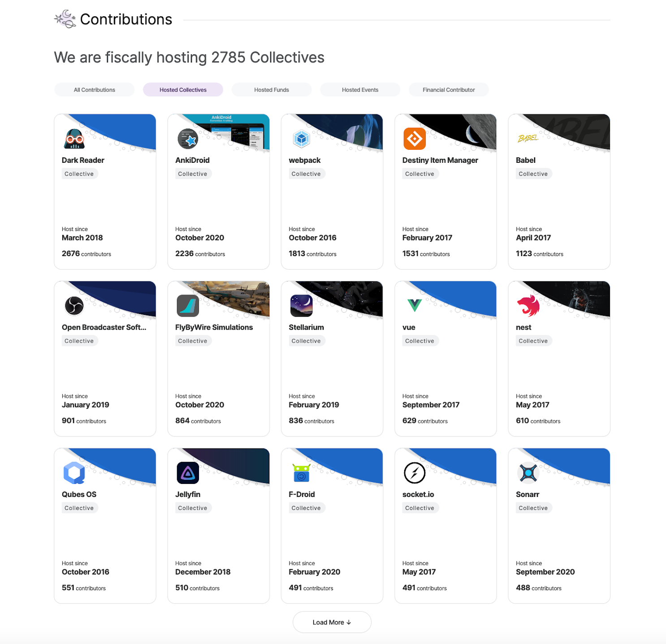Click the moon doodle next to Contributions heading
The width and height of the screenshot is (666, 644).
click(x=65, y=18)
